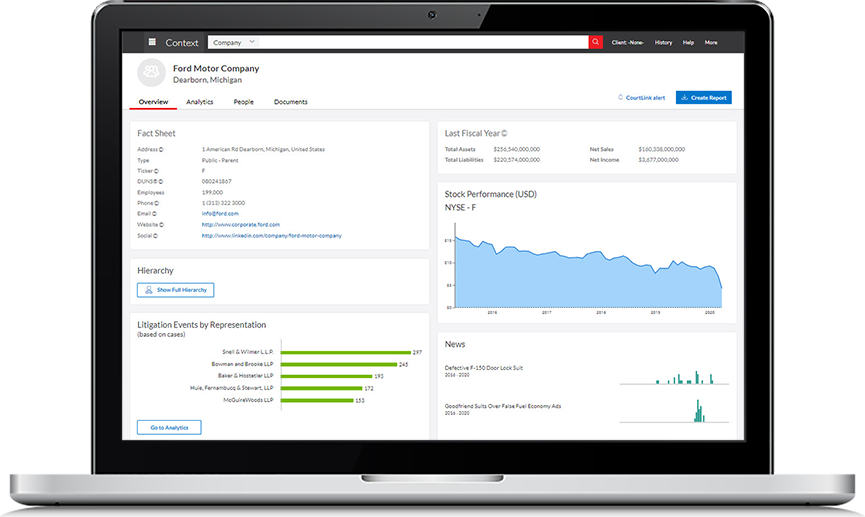
Task: Open the Client -None- menu
Action: point(627,42)
